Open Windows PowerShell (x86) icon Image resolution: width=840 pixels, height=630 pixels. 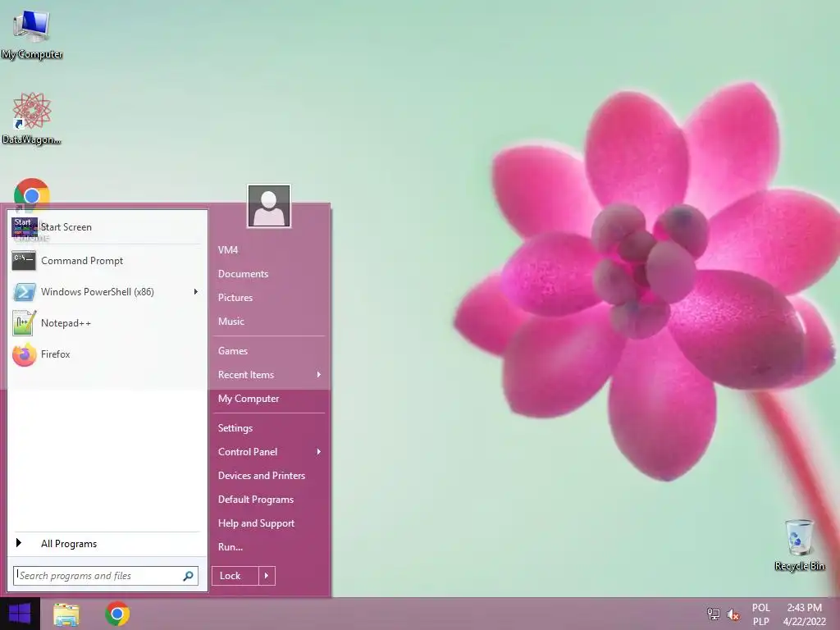click(x=24, y=292)
